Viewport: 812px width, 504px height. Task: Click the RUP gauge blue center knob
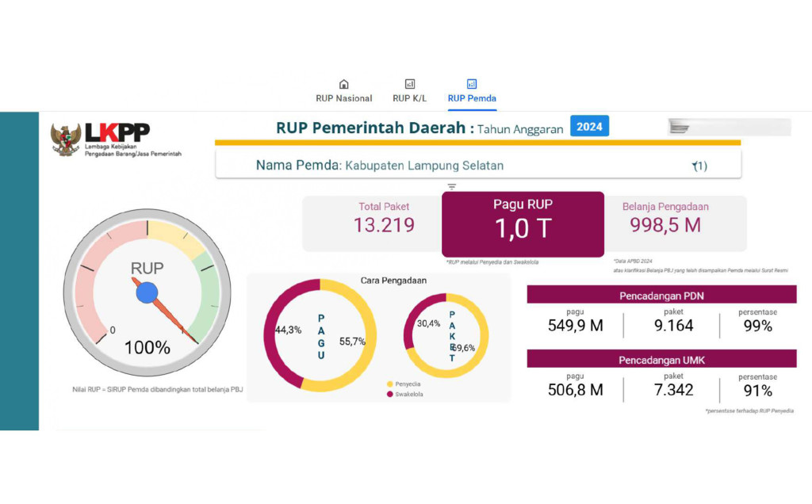click(x=147, y=292)
